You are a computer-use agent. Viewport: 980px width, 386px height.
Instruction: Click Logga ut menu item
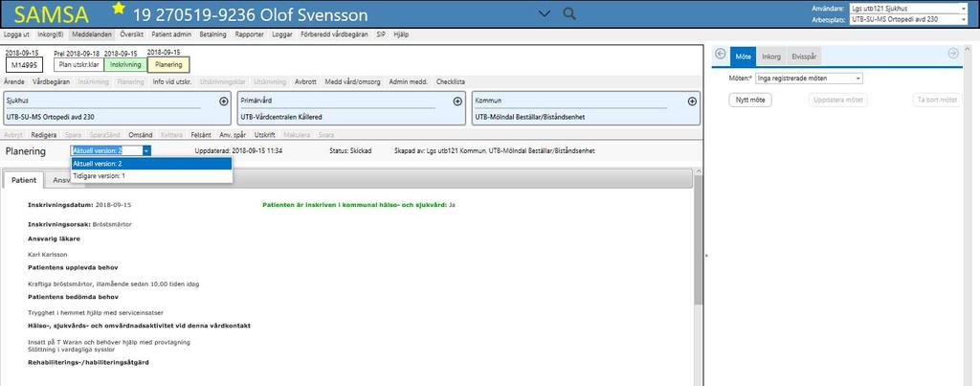coord(16,34)
